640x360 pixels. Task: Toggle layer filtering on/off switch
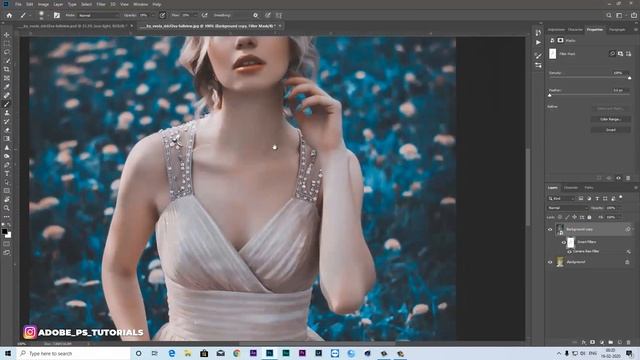click(621, 198)
